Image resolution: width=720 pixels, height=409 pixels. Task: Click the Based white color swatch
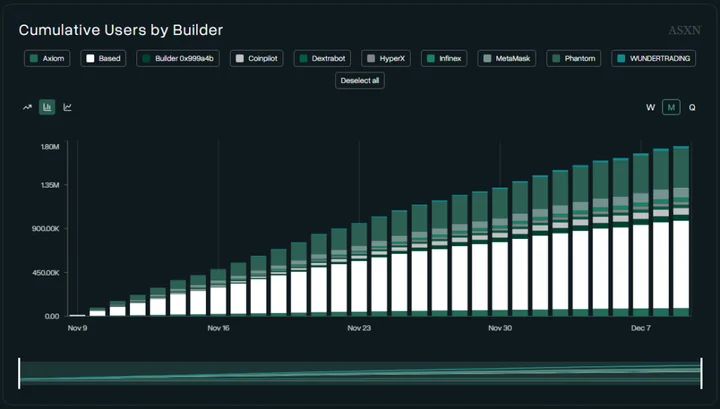point(90,58)
